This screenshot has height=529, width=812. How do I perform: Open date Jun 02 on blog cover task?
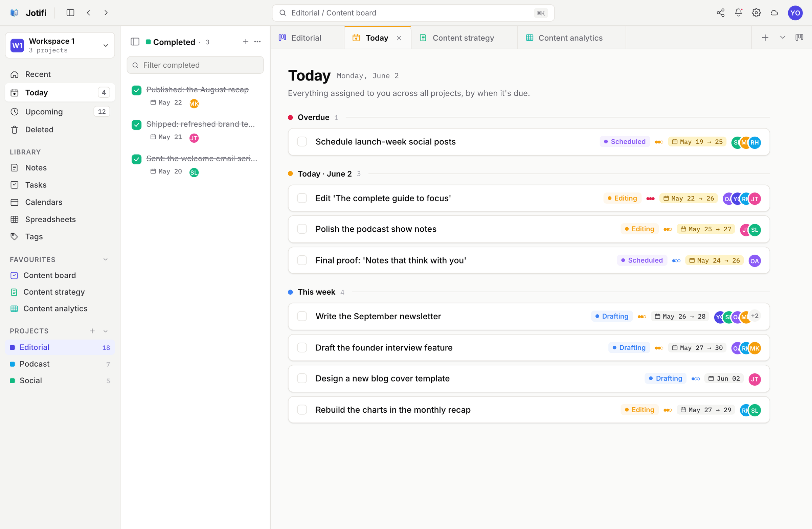click(x=724, y=378)
